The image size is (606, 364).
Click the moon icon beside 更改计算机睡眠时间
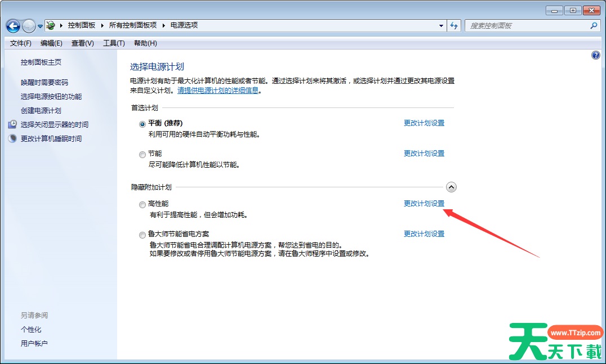click(x=12, y=138)
